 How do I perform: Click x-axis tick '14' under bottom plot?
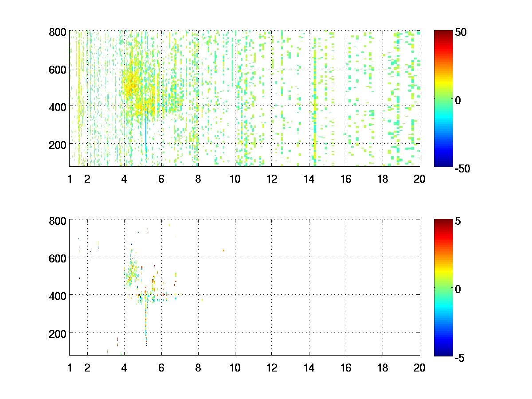pos(309,368)
